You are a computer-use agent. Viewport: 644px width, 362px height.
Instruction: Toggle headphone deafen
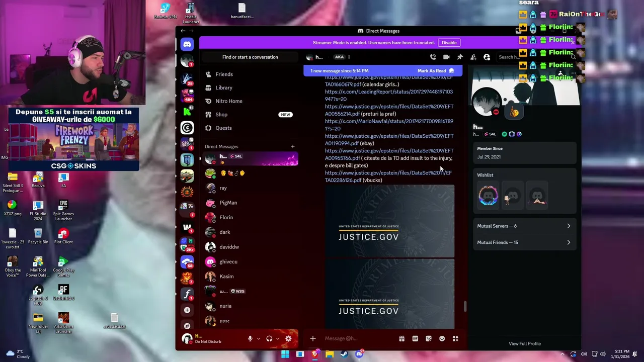(x=269, y=339)
